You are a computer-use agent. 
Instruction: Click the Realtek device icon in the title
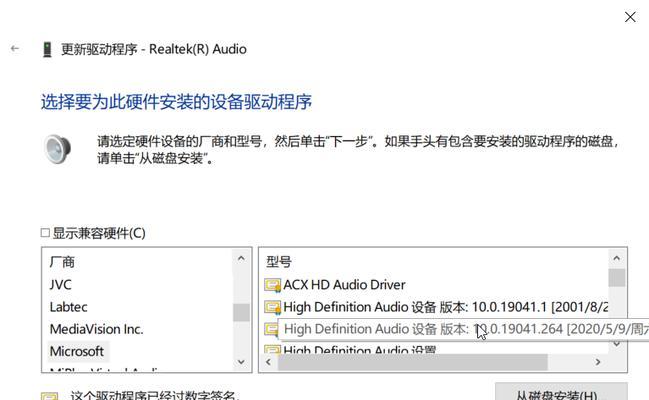tap(47, 49)
